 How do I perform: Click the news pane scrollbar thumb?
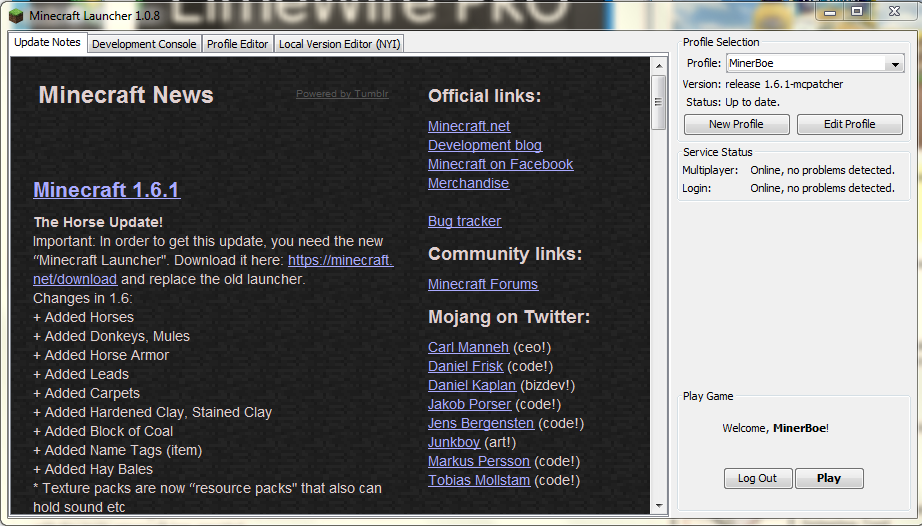coord(659,102)
